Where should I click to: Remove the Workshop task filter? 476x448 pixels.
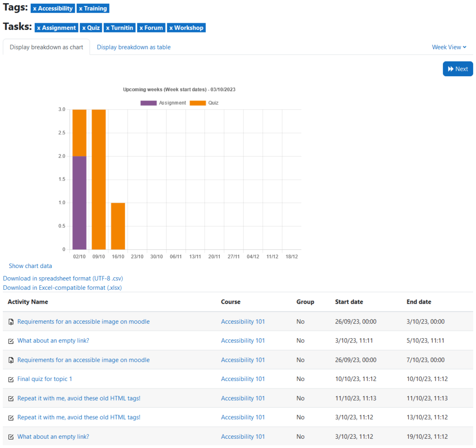186,27
